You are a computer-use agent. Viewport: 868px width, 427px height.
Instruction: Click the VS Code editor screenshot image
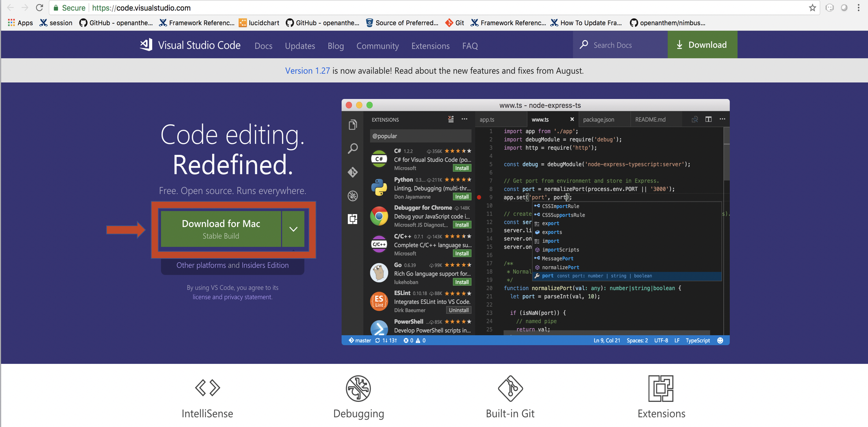coord(535,222)
